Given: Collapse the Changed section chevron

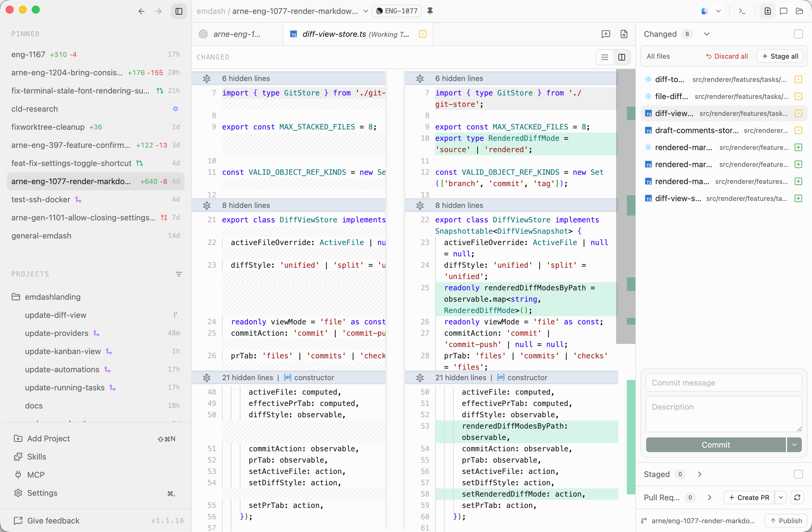Looking at the screenshot, I should [x=707, y=34].
